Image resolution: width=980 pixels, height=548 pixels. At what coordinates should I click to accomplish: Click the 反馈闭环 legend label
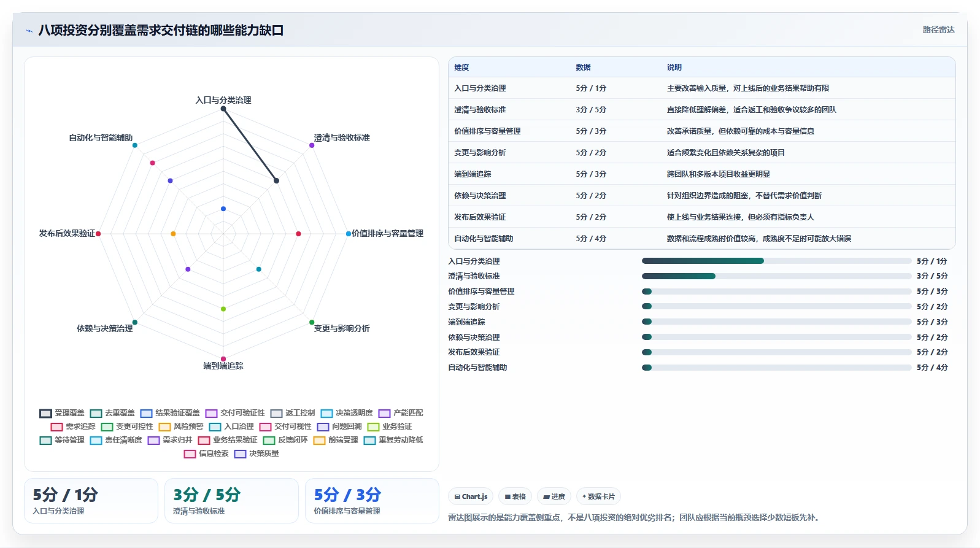pyautogui.click(x=293, y=440)
